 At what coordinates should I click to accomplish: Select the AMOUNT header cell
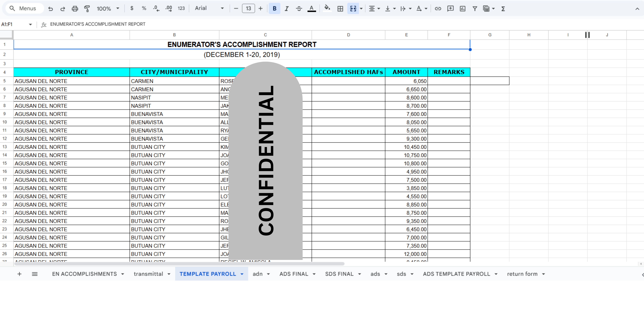tap(406, 72)
